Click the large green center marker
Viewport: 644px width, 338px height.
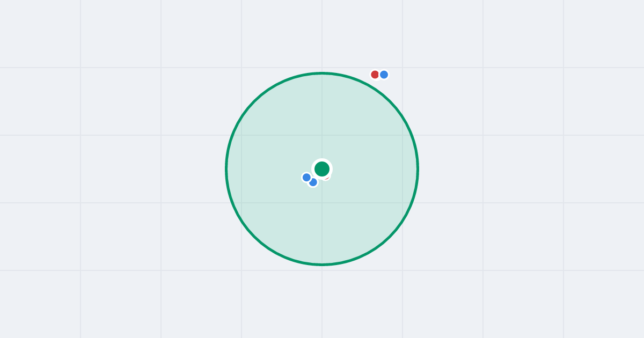[x=322, y=169]
